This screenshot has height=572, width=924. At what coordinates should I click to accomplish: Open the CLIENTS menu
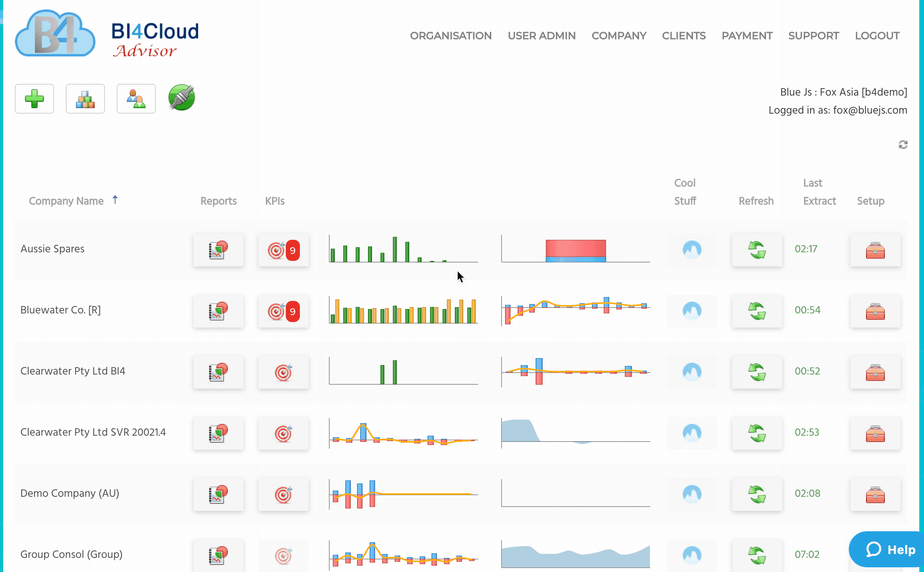click(684, 36)
